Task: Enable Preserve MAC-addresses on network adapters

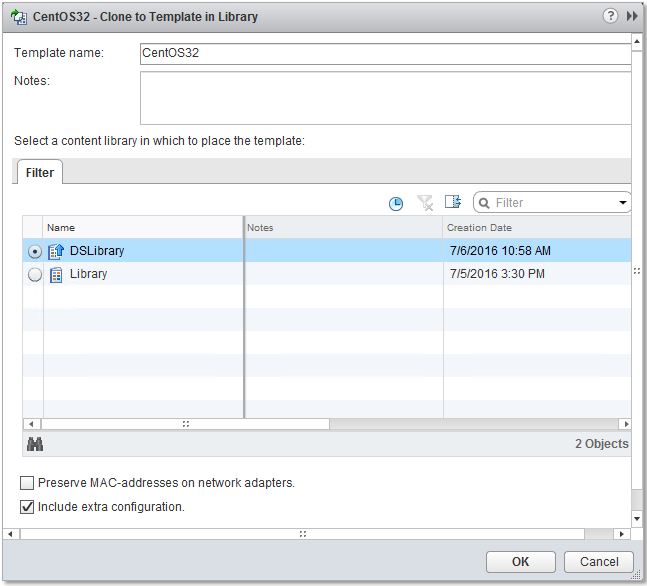Action: click(x=27, y=483)
